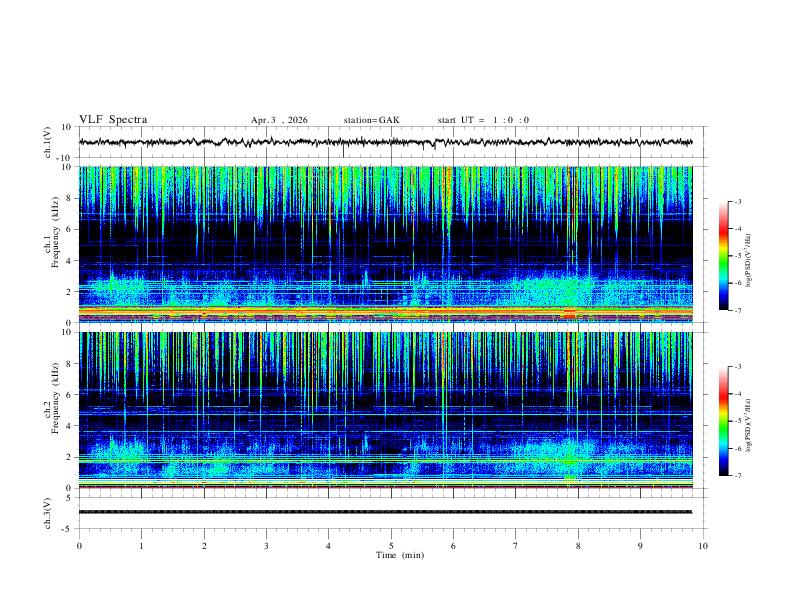Click the "VLF Spectra" plot title
The image size is (792, 612).
pyautogui.click(x=113, y=120)
